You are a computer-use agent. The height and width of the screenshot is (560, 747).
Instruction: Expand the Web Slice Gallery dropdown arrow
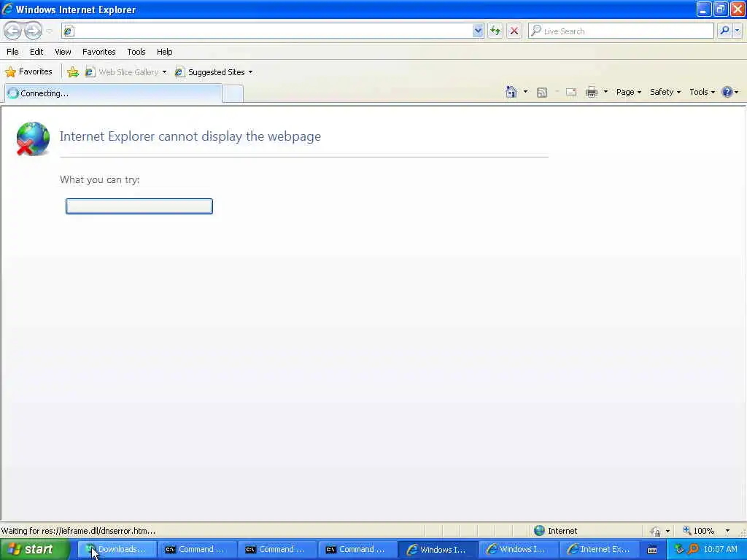tap(164, 72)
